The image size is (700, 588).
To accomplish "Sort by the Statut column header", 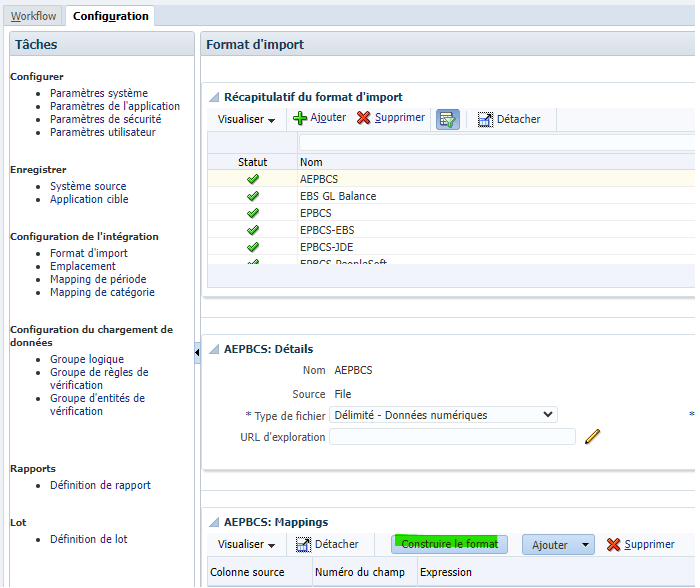I will point(252,162).
